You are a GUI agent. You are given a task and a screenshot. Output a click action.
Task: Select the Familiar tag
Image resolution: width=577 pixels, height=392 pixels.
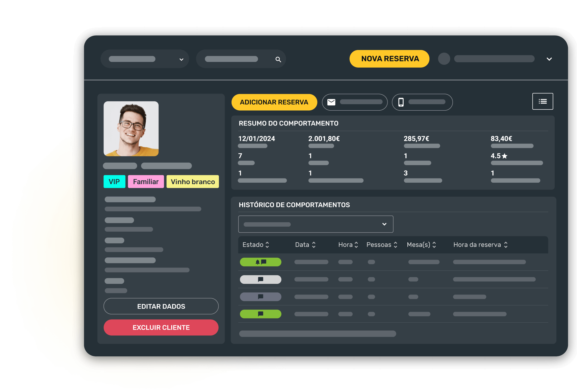click(x=146, y=182)
